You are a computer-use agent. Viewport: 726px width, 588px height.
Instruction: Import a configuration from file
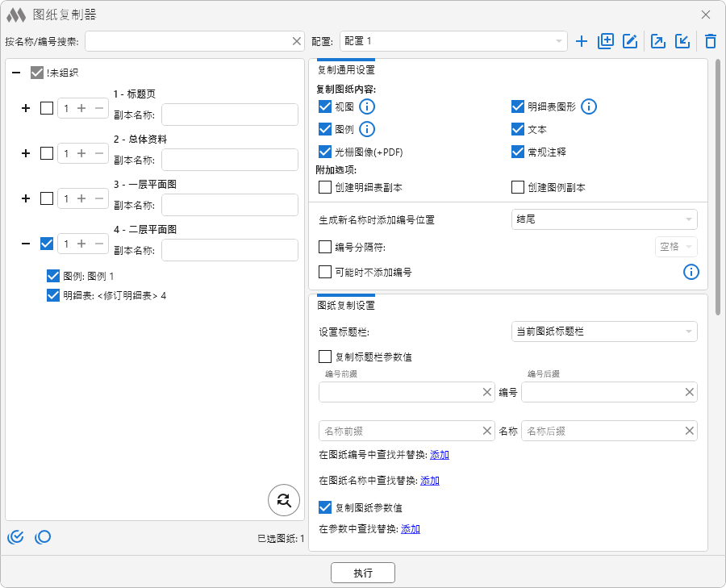(682, 41)
